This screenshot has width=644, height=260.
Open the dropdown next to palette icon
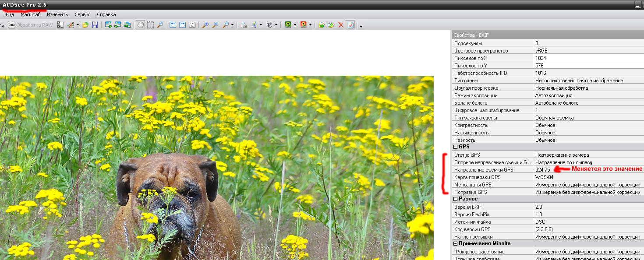coord(78,25)
